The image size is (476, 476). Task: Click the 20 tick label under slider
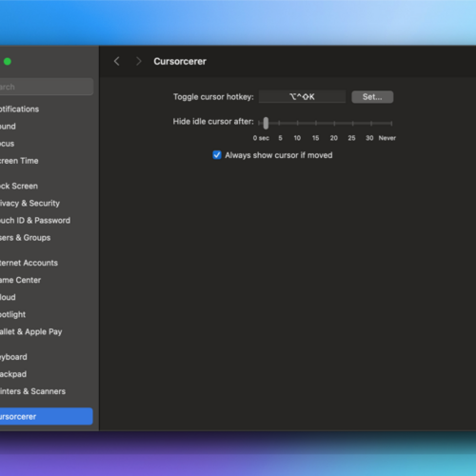coord(334,138)
